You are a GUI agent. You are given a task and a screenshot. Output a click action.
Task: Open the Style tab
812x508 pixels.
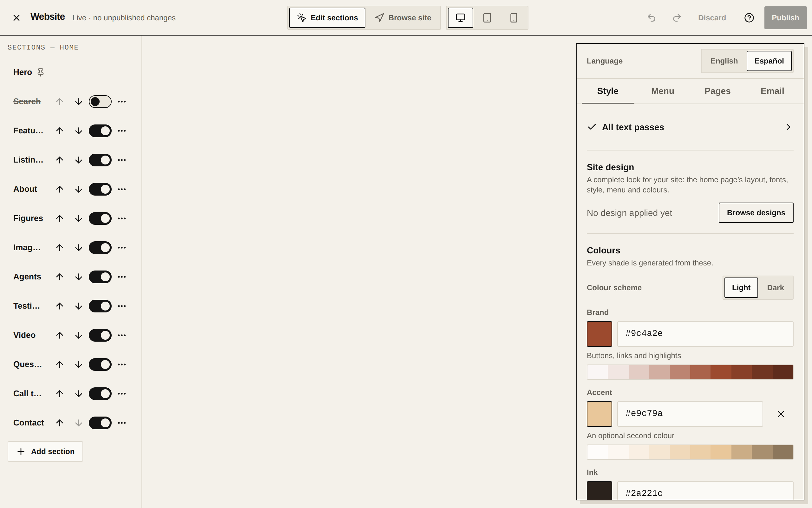click(608, 91)
